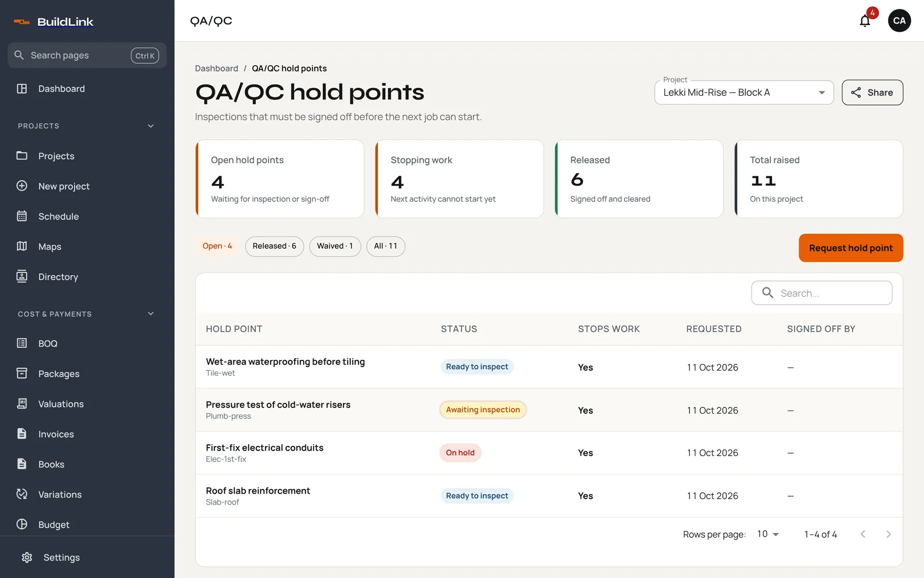Go to previous page of results
Viewport: 924px width, 578px height.
(x=863, y=534)
